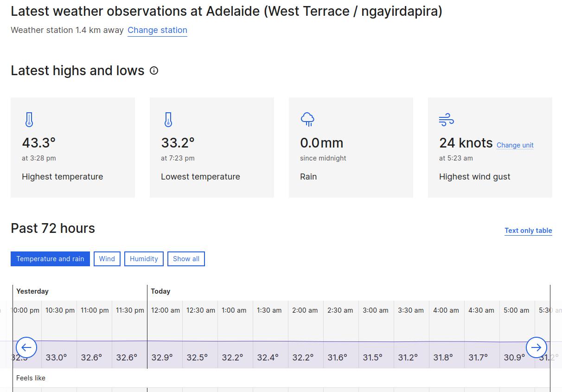Screen dimensions: 562x392
Task: Open the Text only table link
Action: tap(528, 231)
